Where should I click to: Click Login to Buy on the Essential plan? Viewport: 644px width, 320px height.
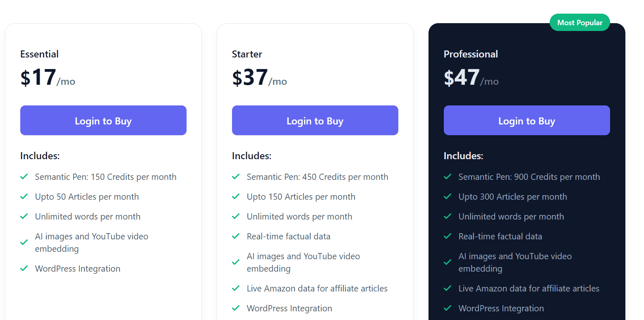(x=103, y=120)
